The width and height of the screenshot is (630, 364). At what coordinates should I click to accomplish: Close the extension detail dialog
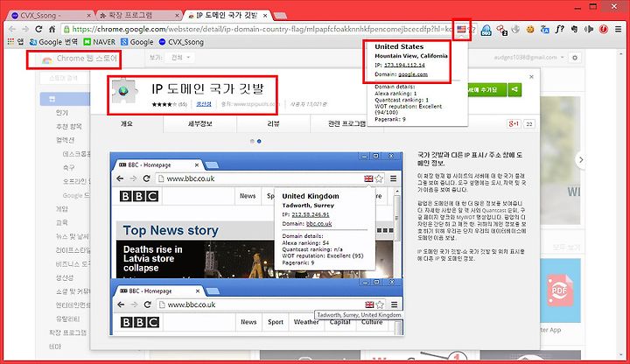coord(532,77)
